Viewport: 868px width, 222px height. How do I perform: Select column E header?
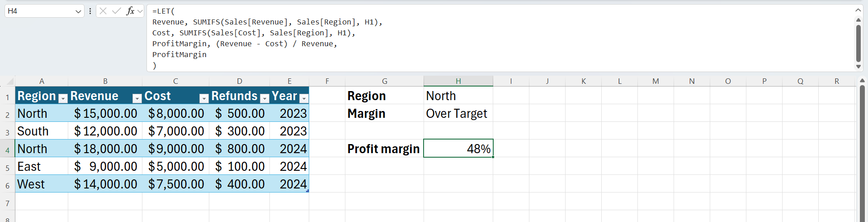(289, 81)
